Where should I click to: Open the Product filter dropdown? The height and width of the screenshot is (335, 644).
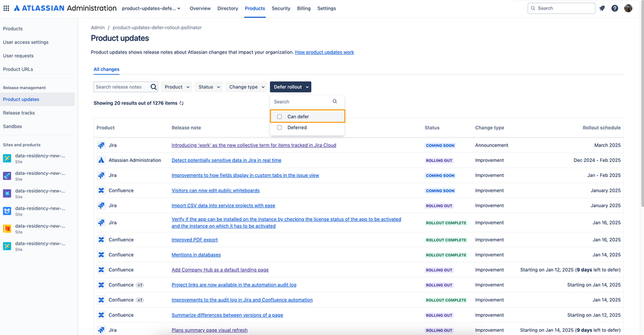[177, 86]
